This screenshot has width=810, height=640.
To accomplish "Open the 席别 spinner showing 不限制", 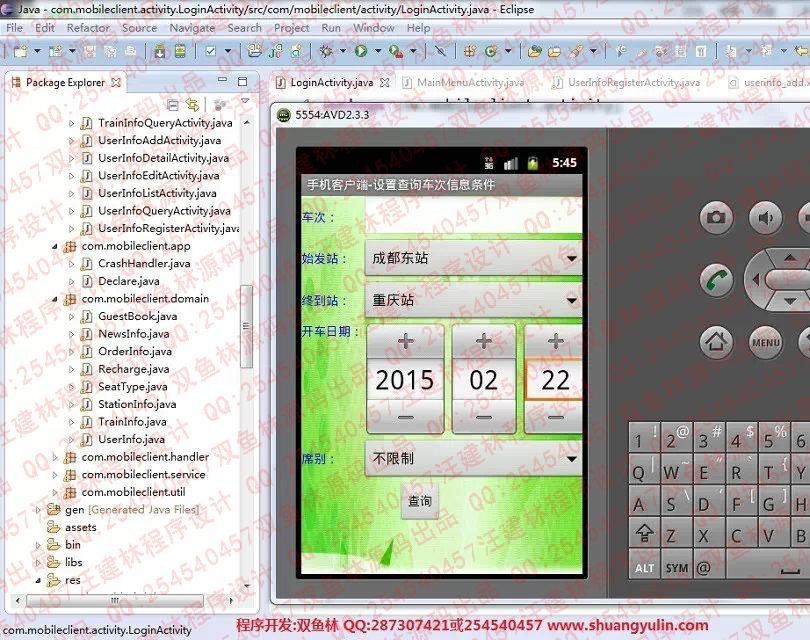I will [473, 458].
